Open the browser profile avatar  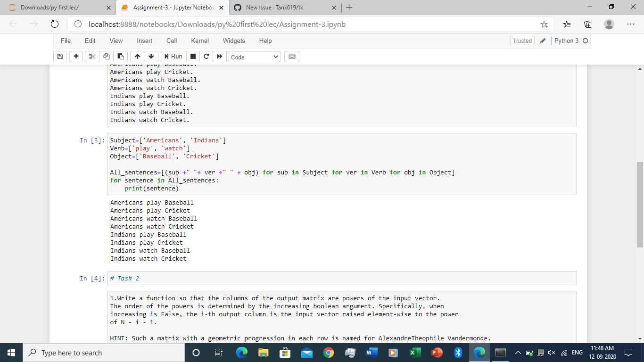609,24
